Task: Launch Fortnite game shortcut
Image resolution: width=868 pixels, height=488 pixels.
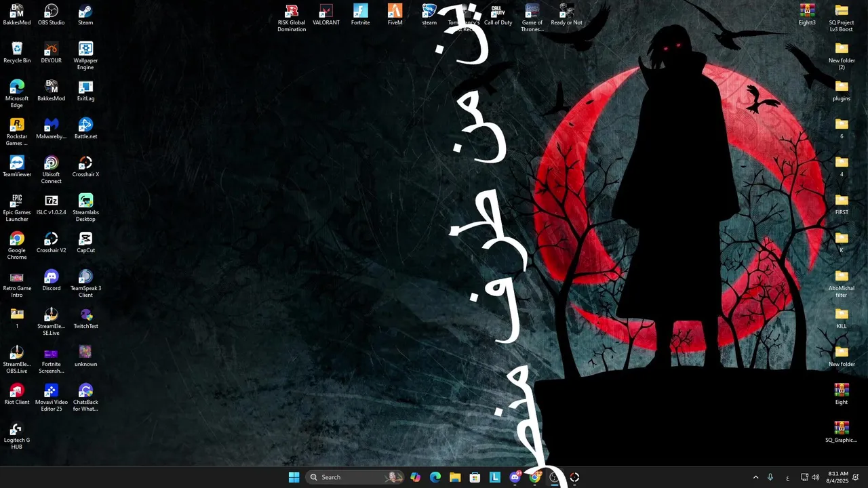Action: pos(361,15)
